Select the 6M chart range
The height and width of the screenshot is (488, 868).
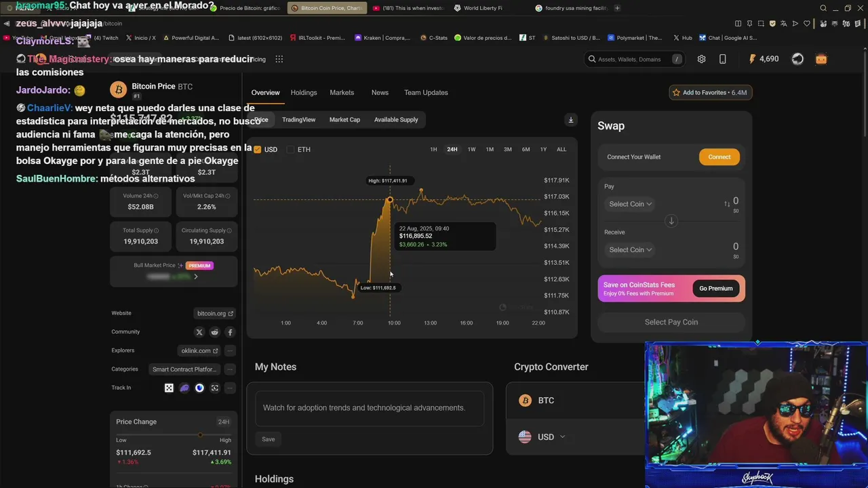point(526,149)
